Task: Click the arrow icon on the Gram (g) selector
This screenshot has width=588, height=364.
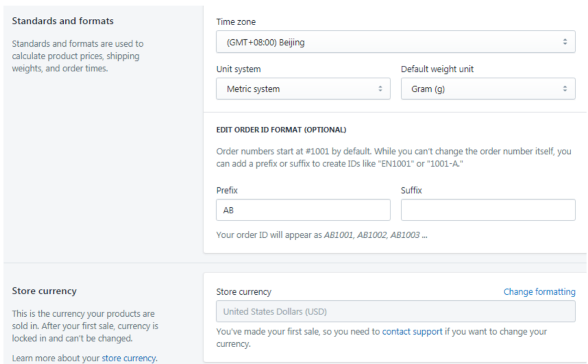Action: (x=565, y=89)
